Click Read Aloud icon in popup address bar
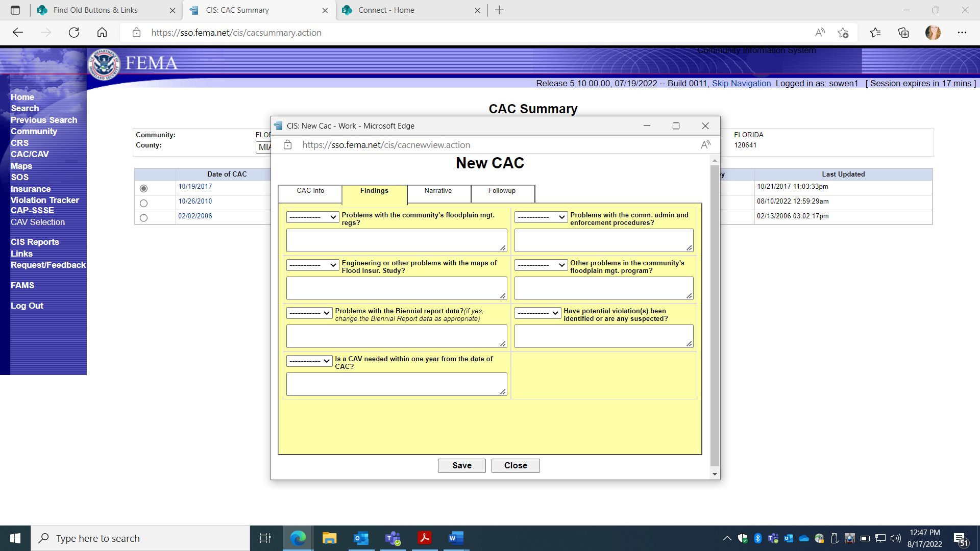Screen dimensions: 980x551 (705, 145)
